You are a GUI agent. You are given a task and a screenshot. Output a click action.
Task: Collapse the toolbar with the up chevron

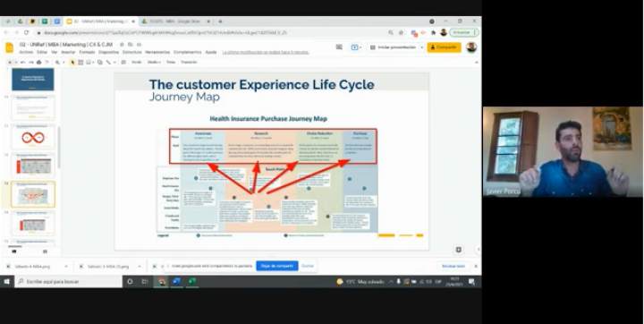(477, 63)
